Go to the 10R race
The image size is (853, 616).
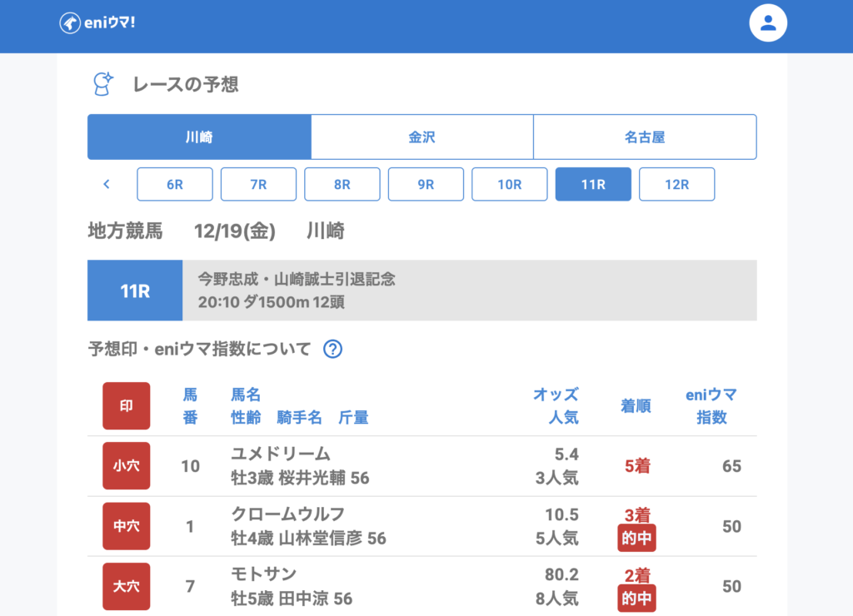(x=510, y=185)
